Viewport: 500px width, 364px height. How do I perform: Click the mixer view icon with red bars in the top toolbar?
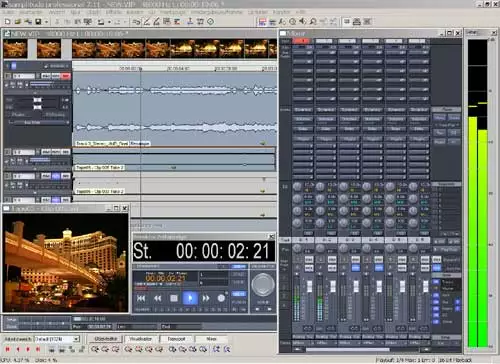point(262,22)
